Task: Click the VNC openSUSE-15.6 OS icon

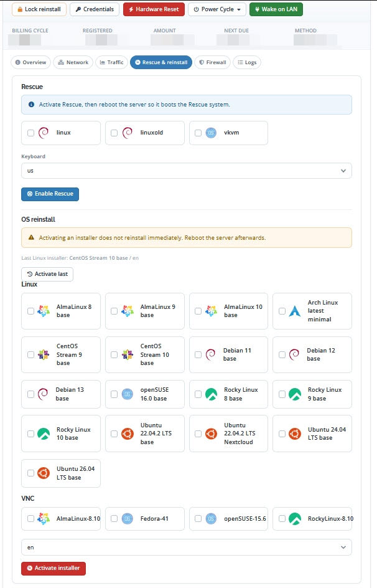Action: coord(211,519)
